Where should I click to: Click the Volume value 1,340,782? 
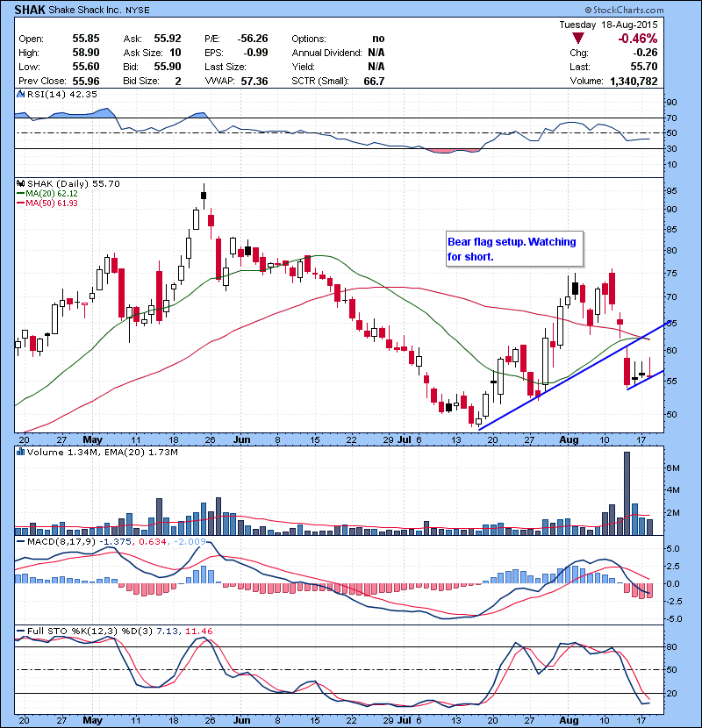click(x=634, y=82)
